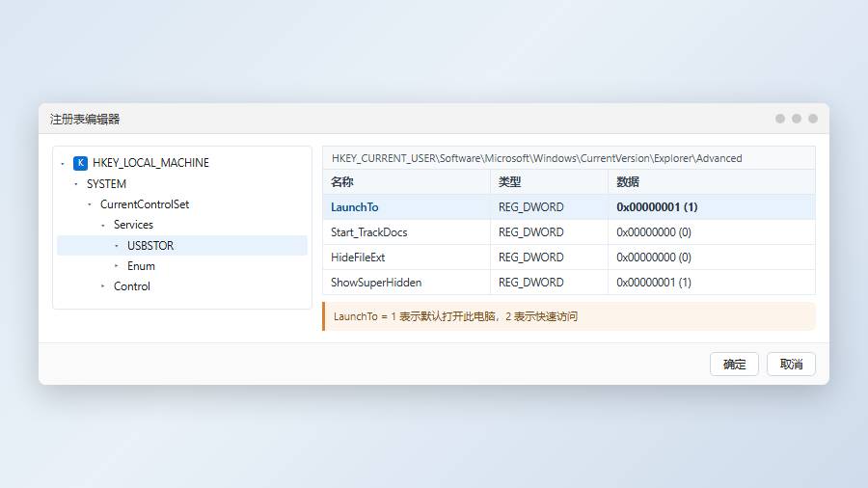Click LaunchTo data 0x00000001 (1)

tap(657, 207)
